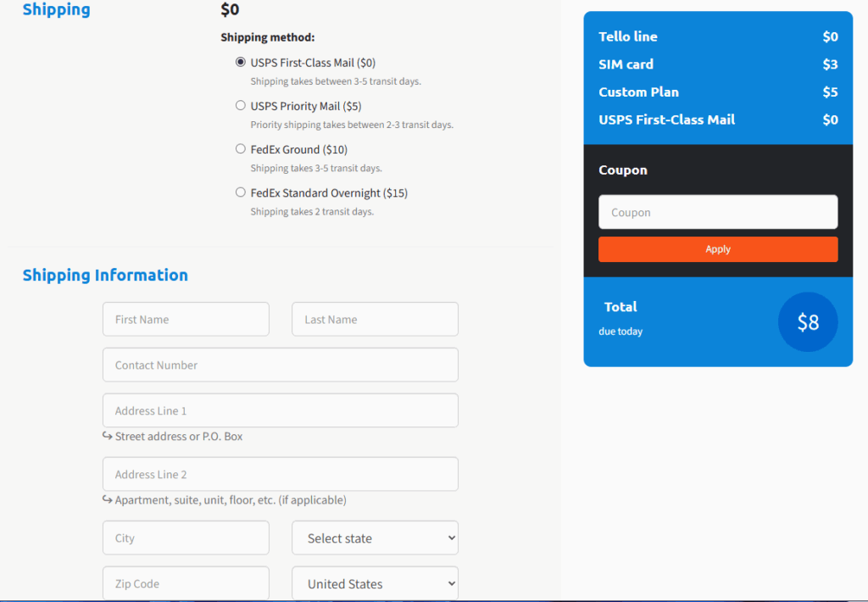
Task: Select USPS First-Class Mail shipping option
Action: 241,62
